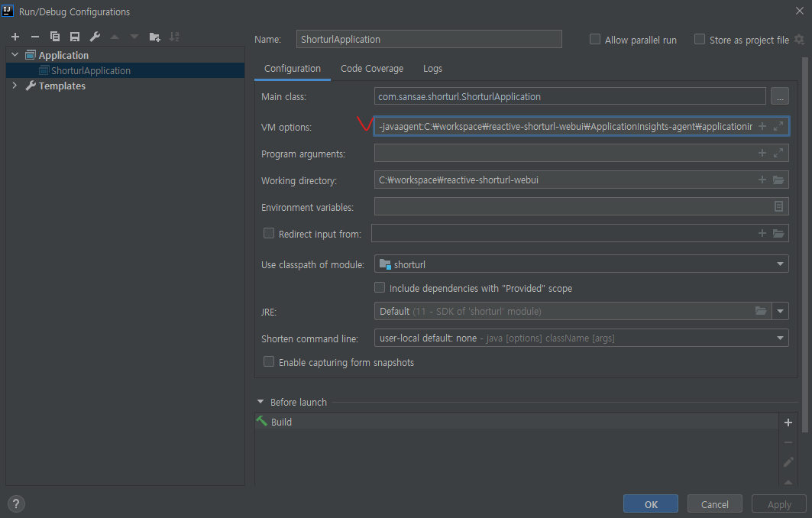Open help with question mark button
812x518 pixels.
[15, 503]
